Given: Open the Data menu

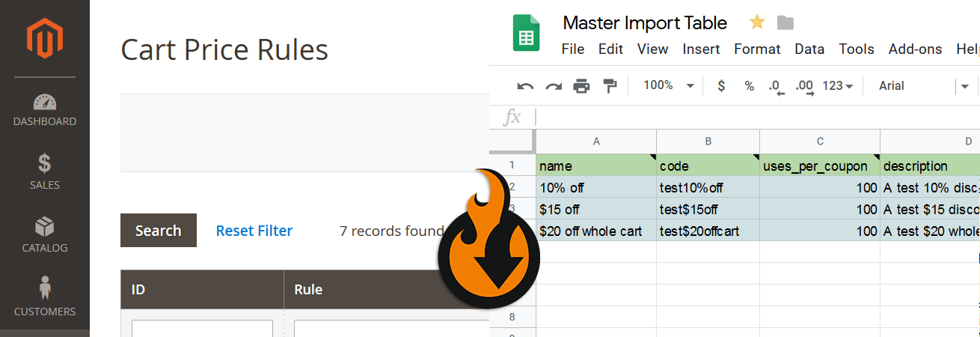Looking at the screenshot, I should pos(809,49).
